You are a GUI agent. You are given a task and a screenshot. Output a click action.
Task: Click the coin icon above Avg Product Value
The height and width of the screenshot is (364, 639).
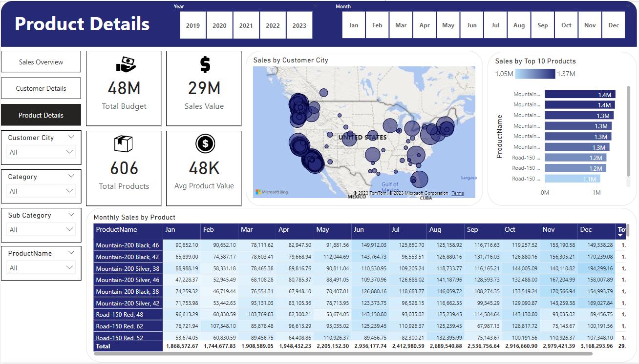click(204, 143)
